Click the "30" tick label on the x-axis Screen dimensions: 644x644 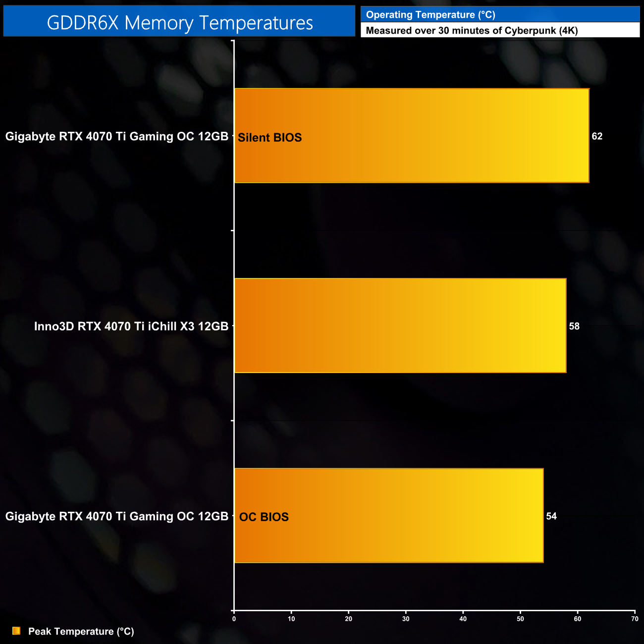coord(406,619)
